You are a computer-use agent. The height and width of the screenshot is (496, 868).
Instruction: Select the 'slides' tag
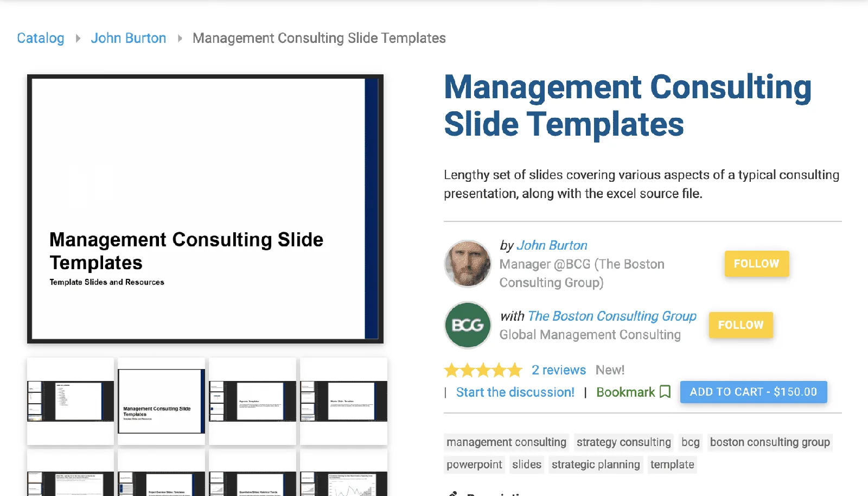click(x=527, y=465)
